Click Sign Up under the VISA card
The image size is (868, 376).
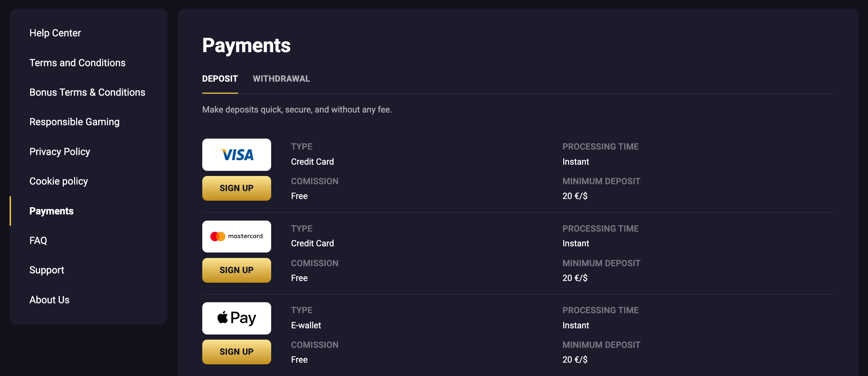pyautogui.click(x=237, y=188)
